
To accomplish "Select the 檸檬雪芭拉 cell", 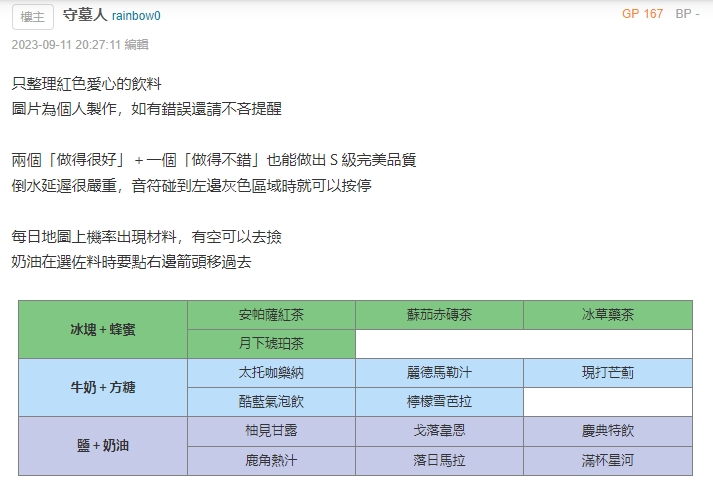I will tap(439, 401).
